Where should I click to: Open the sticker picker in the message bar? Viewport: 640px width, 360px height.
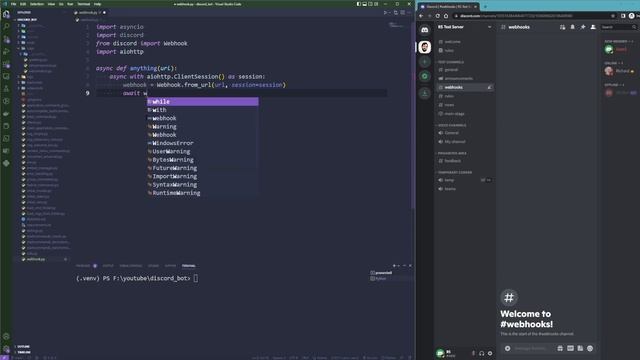pos(580,348)
